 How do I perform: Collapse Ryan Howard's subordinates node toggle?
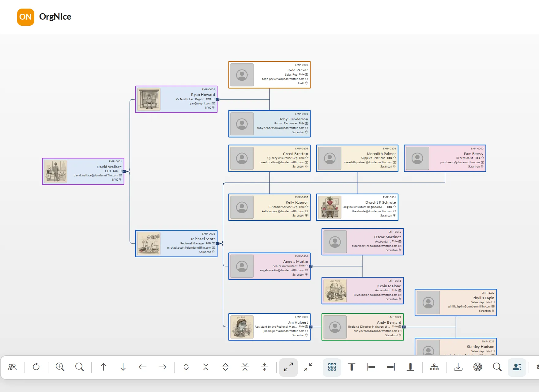pos(217,99)
